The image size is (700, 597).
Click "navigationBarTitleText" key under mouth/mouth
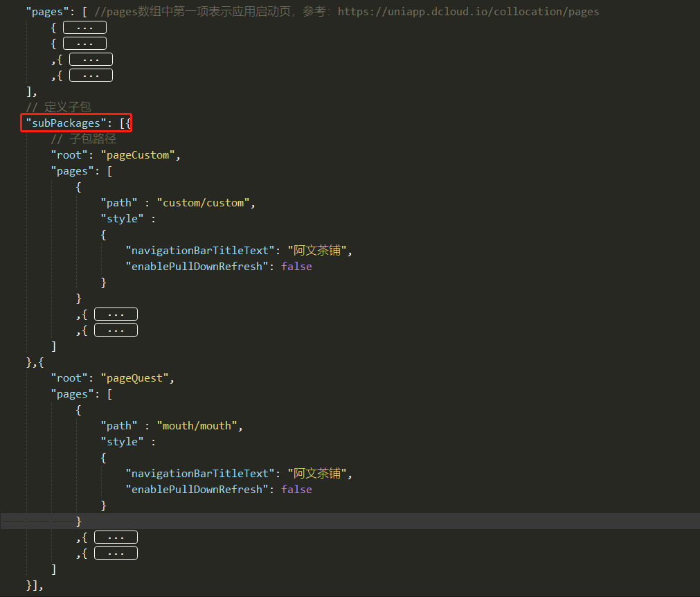tap(200, 474)
